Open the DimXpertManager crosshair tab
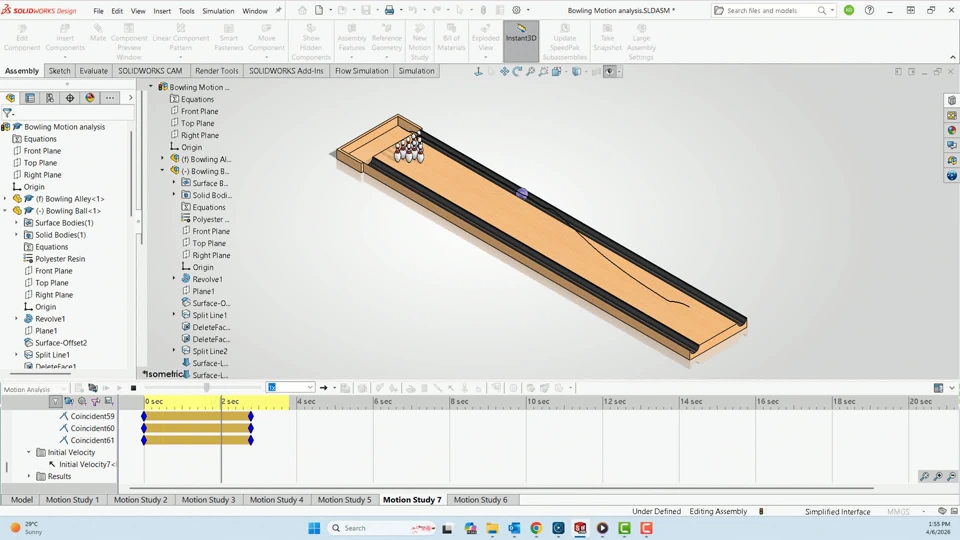The height and width of the screenshot is (540, 960). 70,98
